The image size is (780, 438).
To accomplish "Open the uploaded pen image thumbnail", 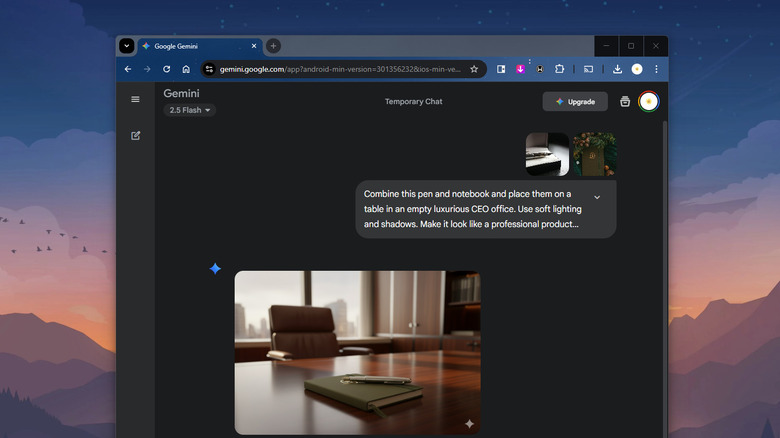I will (x=547, y=154).
